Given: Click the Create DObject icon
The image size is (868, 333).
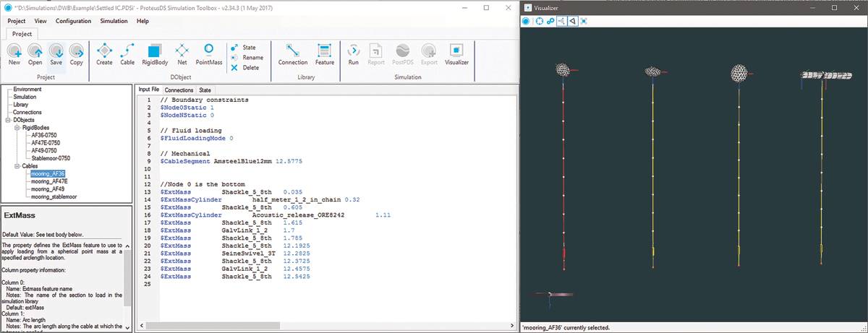Looking at the screenshot, I should point(104,55).
